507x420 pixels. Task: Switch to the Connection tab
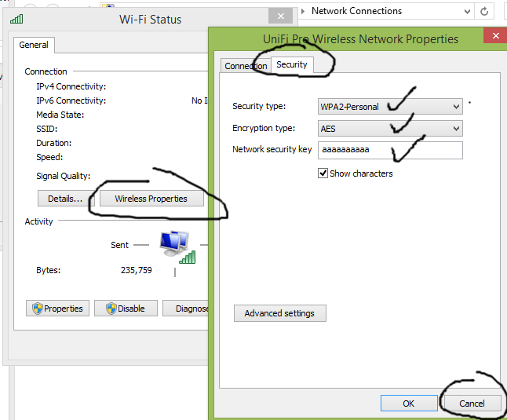246,66
